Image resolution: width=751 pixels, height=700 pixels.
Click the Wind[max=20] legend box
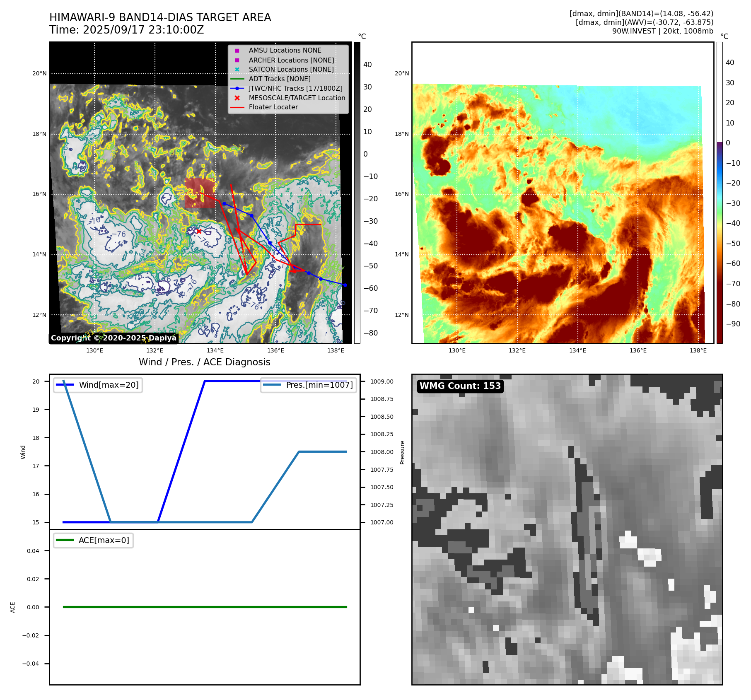[98, 385]
